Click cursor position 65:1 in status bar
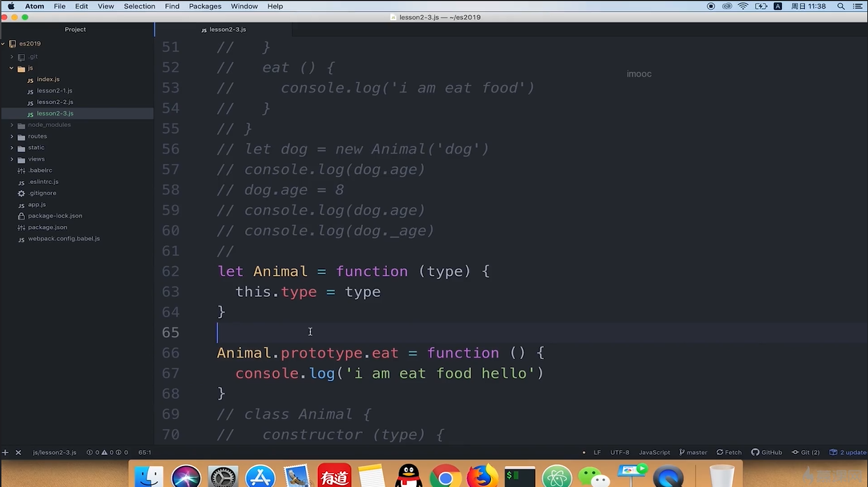This screenshot has width=868, height=487. pyautogui.click(x=145, y=452)
